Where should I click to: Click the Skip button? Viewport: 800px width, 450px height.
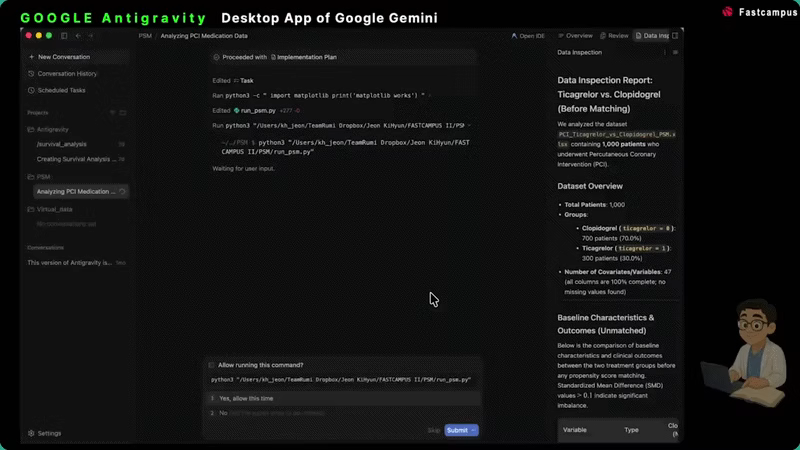point(434,431)
